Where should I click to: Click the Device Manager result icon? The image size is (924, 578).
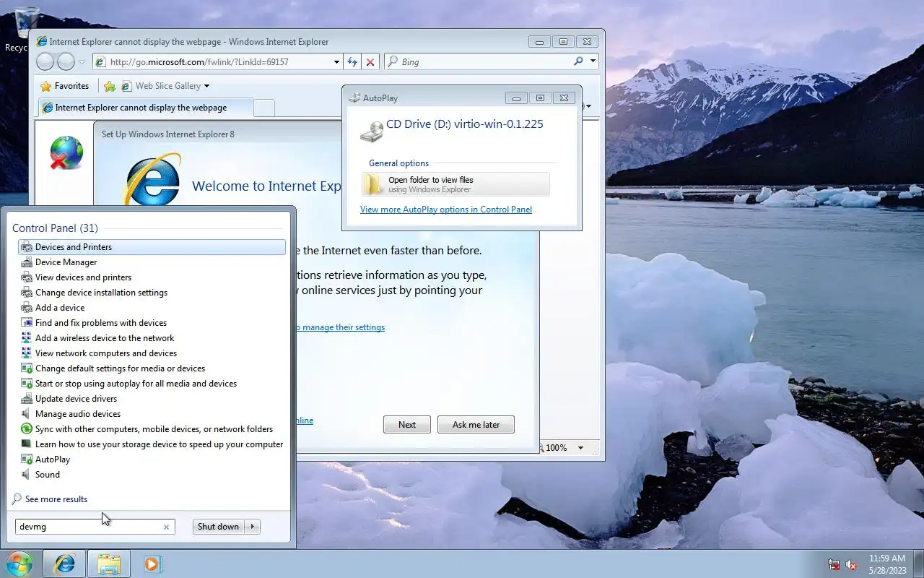(x=27, y=262)
